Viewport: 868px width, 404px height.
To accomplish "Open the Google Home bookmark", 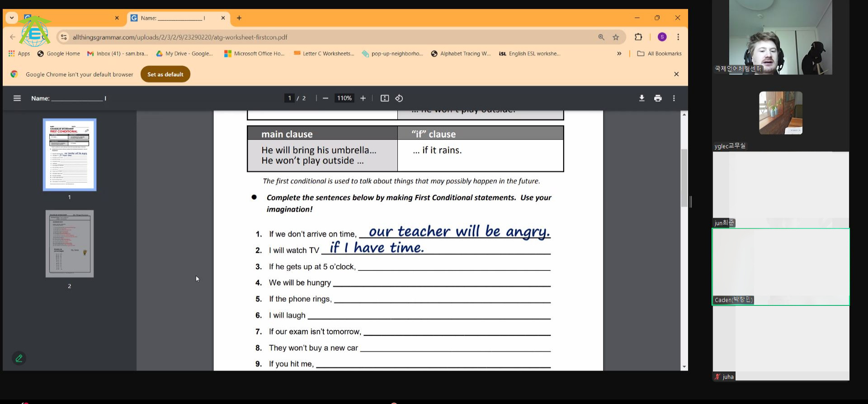I will click(58, 53).
